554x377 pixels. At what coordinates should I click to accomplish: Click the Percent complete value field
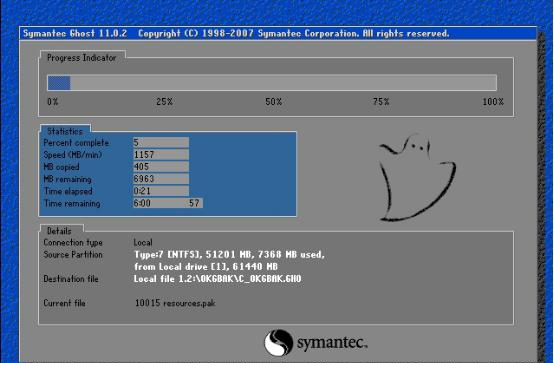pyautogui.click(x=161, y=143)
